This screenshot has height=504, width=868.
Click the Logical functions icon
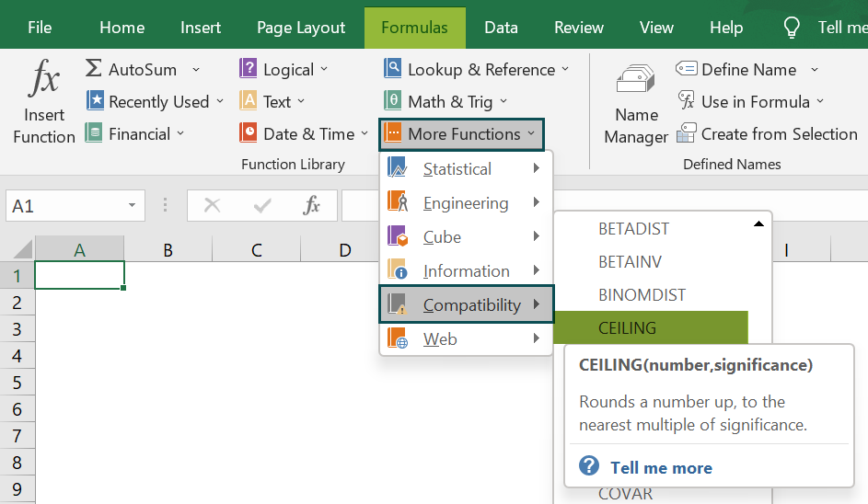click(248, 69)
